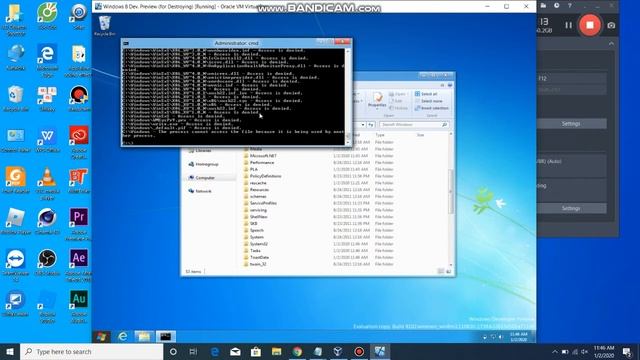Open Task View on host taskbar
The width and height of the screenshot is (640, 360).
pos(193,351)
